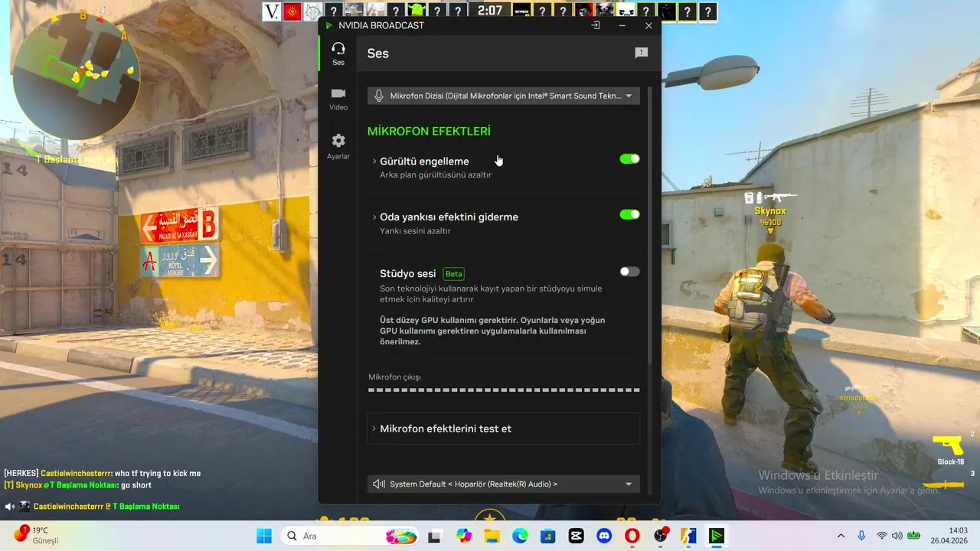Show hidden system tray icons
This screenshot has width=980, height=551.
(841, 536)
